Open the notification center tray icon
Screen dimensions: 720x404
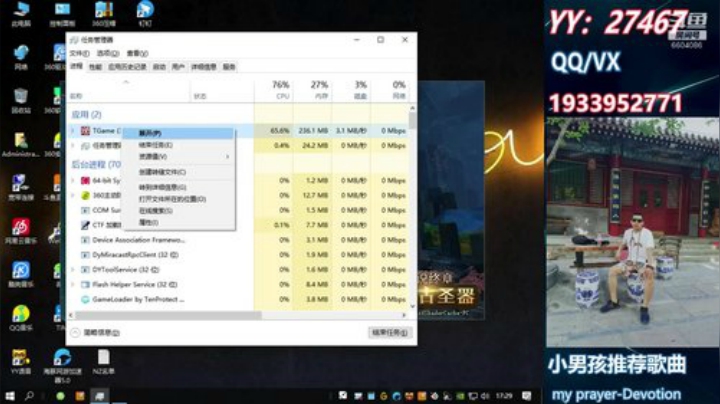pos(527,396)
